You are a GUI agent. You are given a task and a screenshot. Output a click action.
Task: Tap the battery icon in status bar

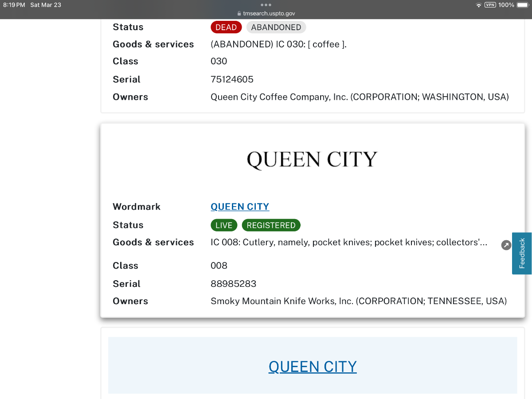[523, 5]
